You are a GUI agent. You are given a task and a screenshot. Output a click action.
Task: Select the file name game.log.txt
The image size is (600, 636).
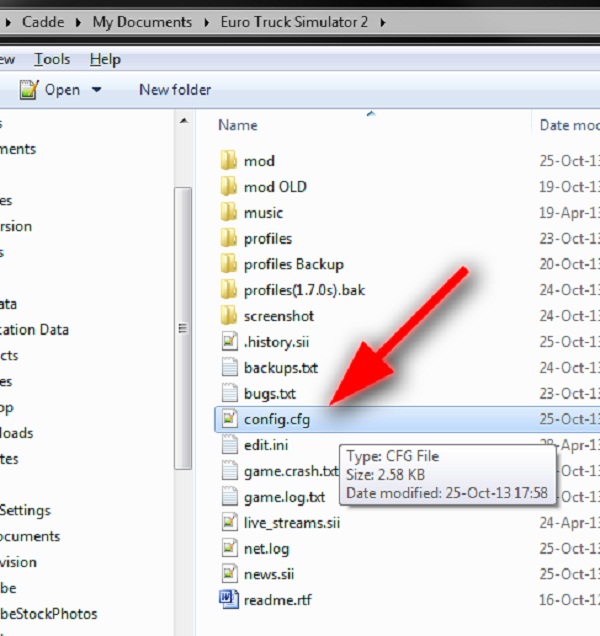tap(284, 497)
